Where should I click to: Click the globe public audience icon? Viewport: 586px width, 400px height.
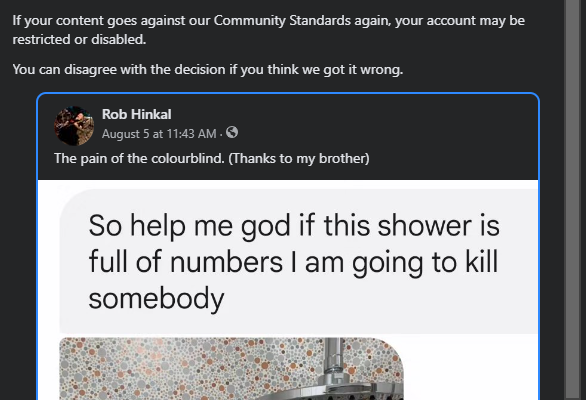232,132
